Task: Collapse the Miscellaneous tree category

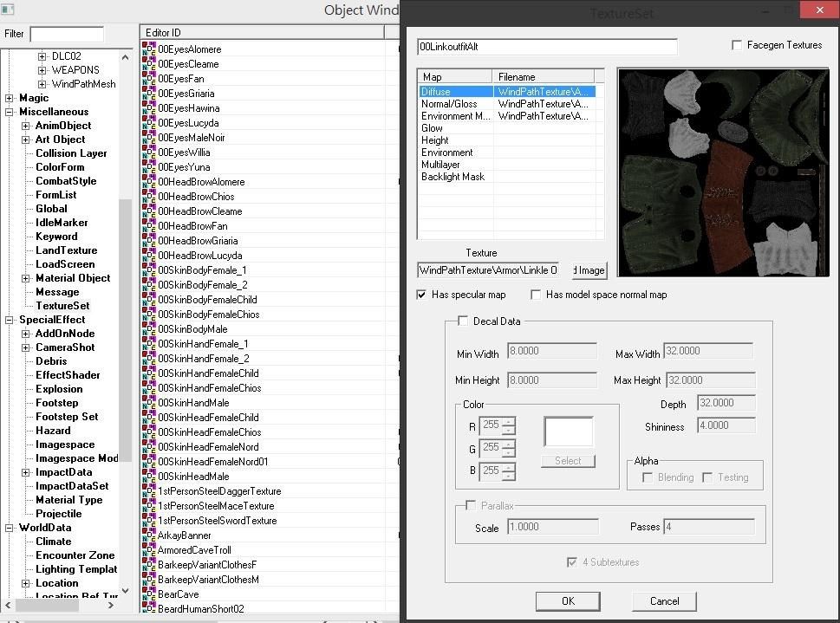Action: [x=10, y=112]
